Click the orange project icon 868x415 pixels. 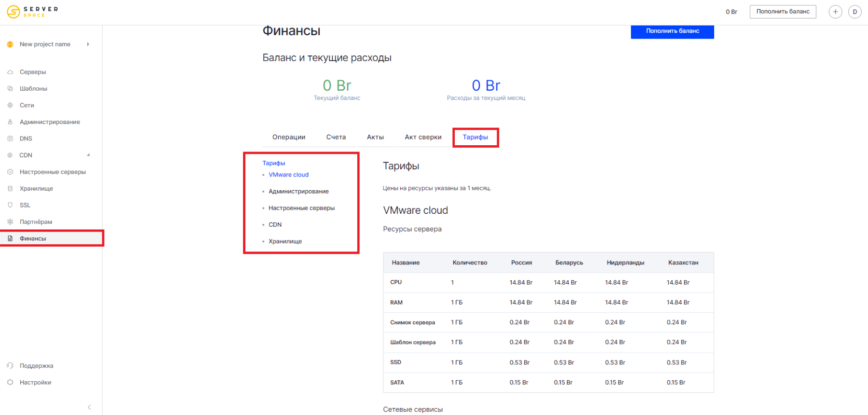pyautogui.click(x=10, y=44)
